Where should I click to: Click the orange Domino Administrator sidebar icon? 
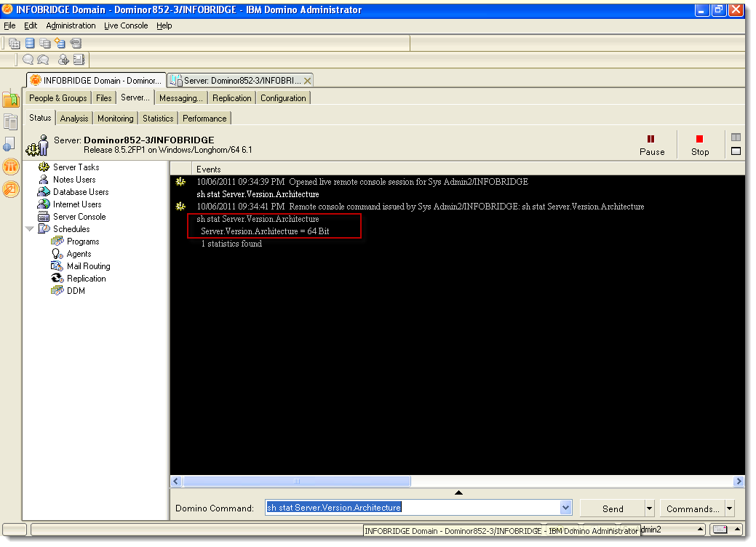tap(11, 167)
